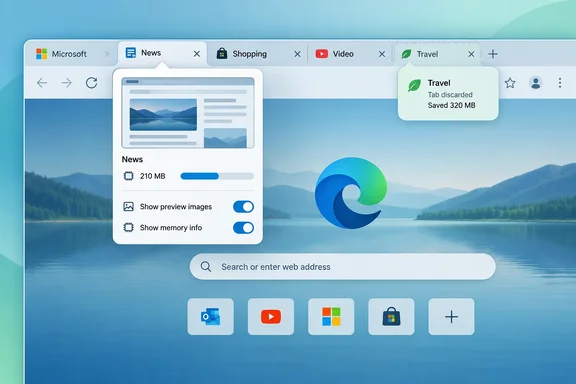Open the Microsoft logo quick link tile
The image size is (576, 384).
click(x=331, y=317)
